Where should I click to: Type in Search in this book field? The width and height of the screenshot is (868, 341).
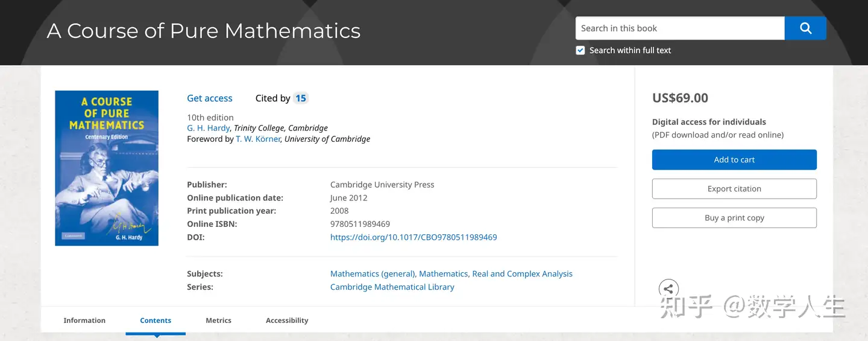[680, 28]
